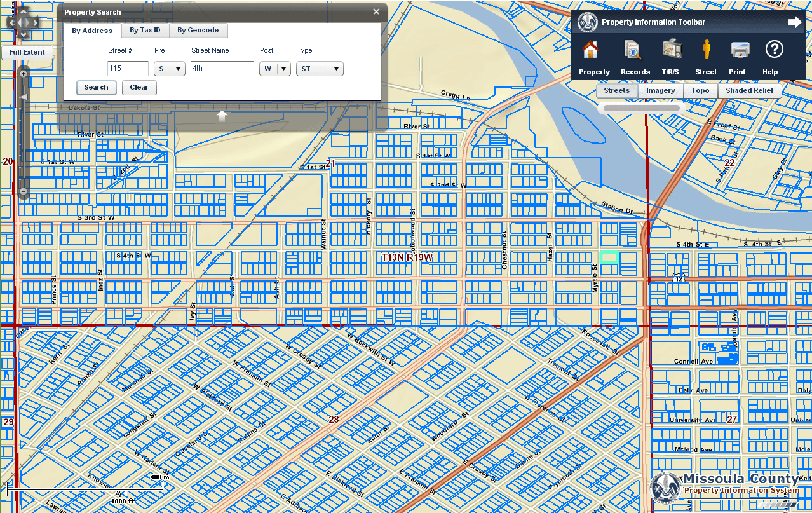Image resolution: width=812 pixels, height=513 pixels.
Task: Click the Full Extent button
Action: (x=27, y=52)
